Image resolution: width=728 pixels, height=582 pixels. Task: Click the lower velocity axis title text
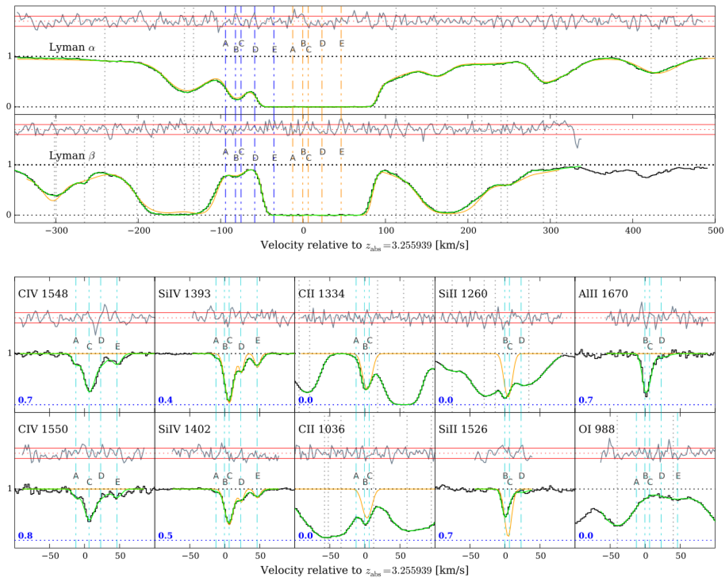(x=364, y=570)
